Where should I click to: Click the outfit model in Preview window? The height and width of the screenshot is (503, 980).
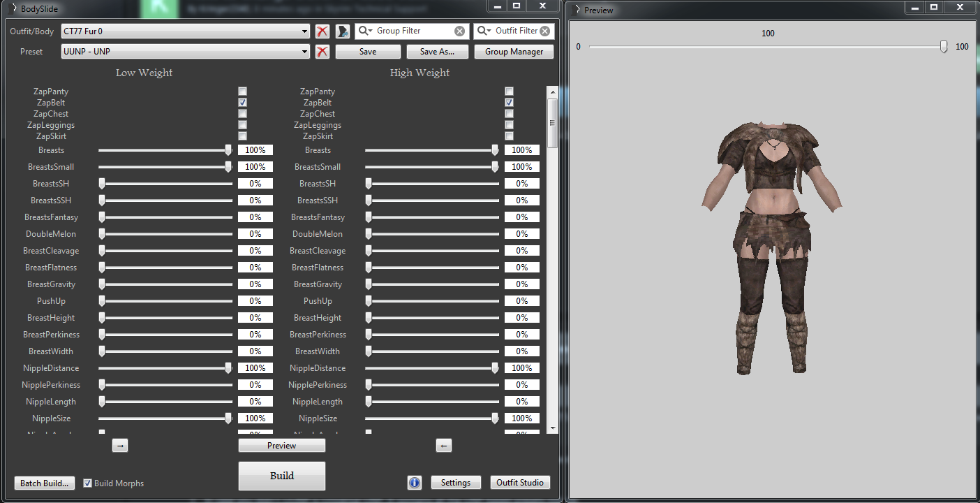coord(772,248)
